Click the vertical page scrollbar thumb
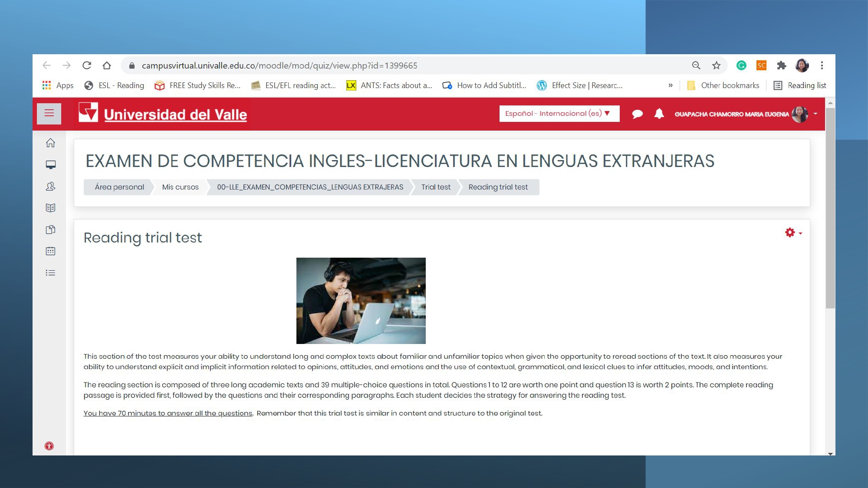 [830, 208]
